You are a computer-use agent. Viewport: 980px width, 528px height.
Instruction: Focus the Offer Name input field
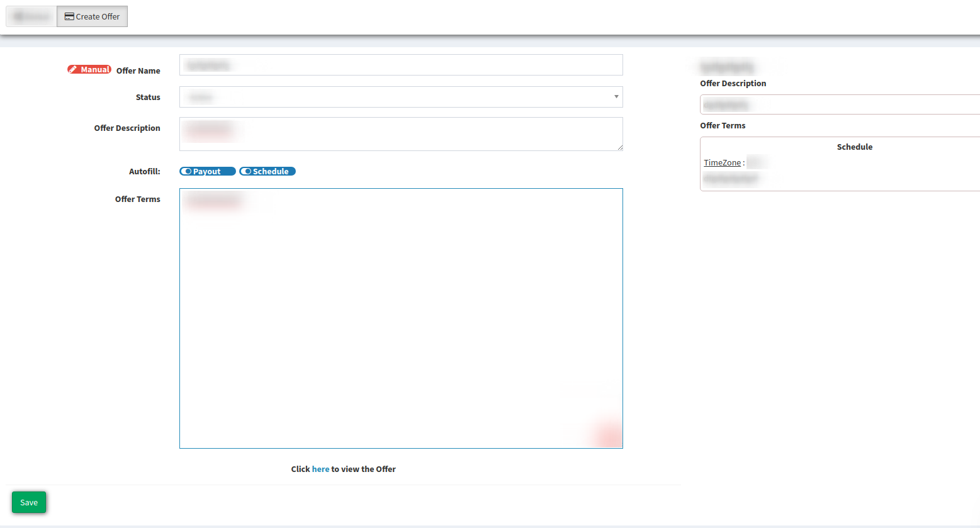click(401, 65)
